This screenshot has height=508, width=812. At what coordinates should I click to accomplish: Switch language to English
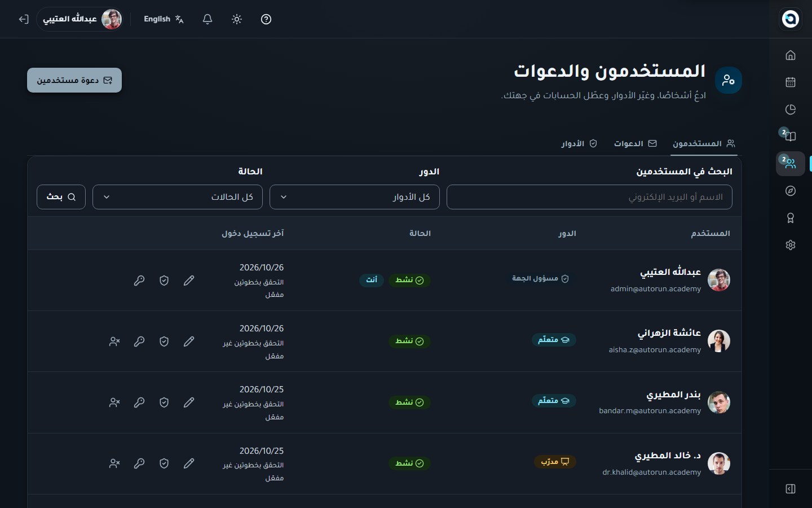point(164,19)
